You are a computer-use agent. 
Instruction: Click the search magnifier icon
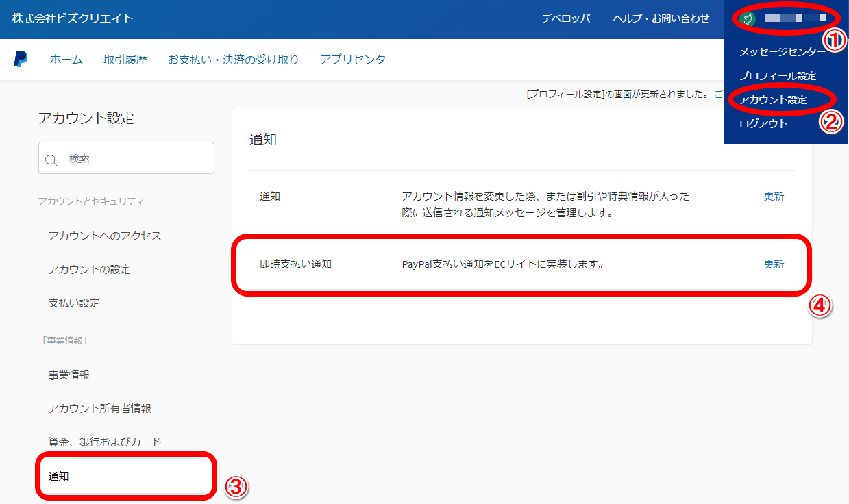click(51, 160)
